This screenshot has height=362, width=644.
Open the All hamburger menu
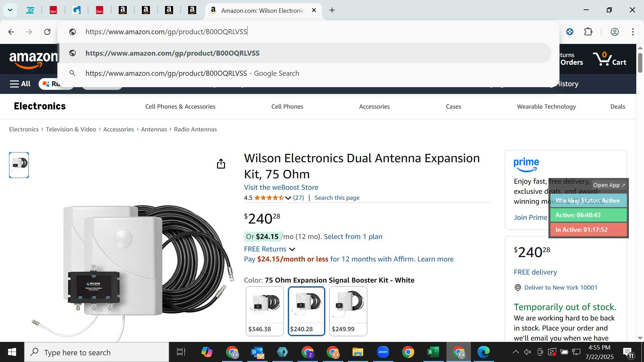[x=20, y=84]
